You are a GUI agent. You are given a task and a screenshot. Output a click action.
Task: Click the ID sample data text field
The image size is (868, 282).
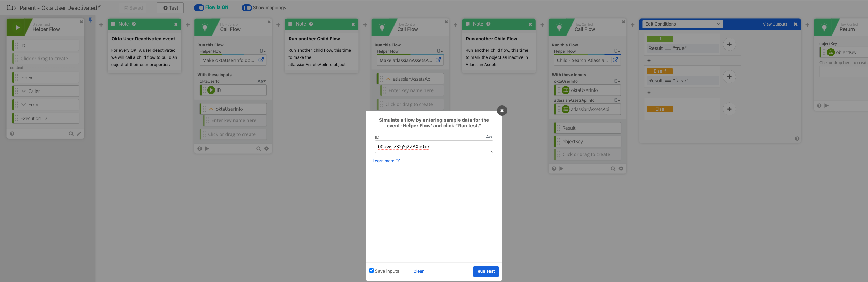tap(433, 147)
